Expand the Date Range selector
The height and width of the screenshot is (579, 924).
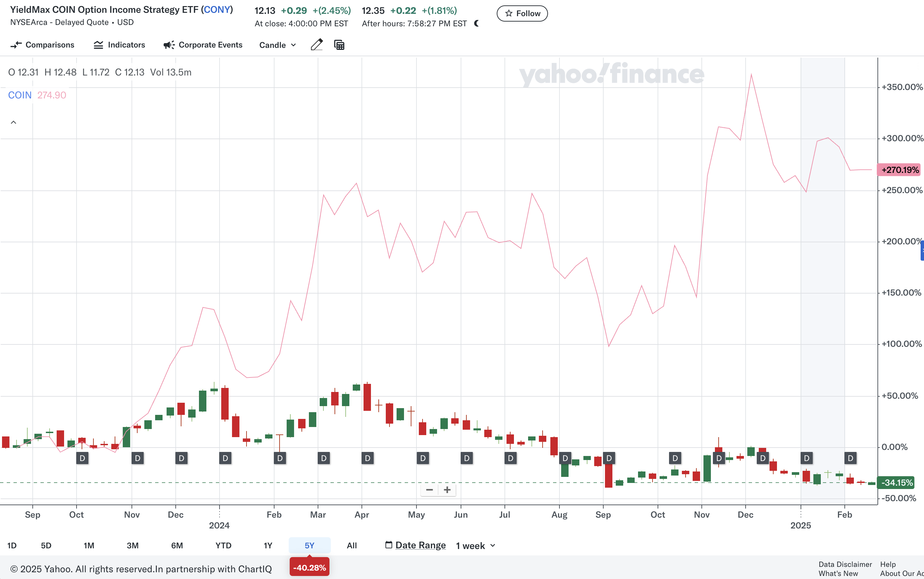click(420, 545)
